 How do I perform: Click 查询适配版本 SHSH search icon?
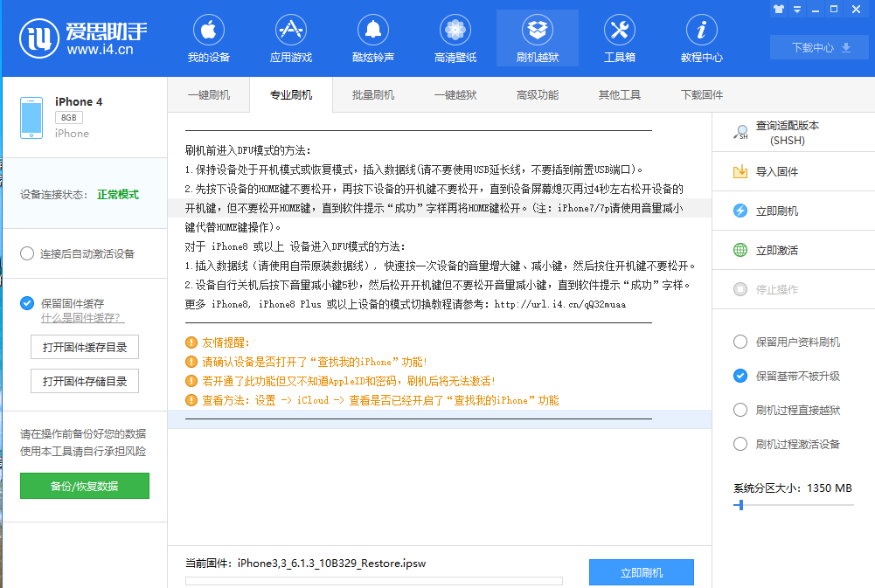[x=740, y=133]
